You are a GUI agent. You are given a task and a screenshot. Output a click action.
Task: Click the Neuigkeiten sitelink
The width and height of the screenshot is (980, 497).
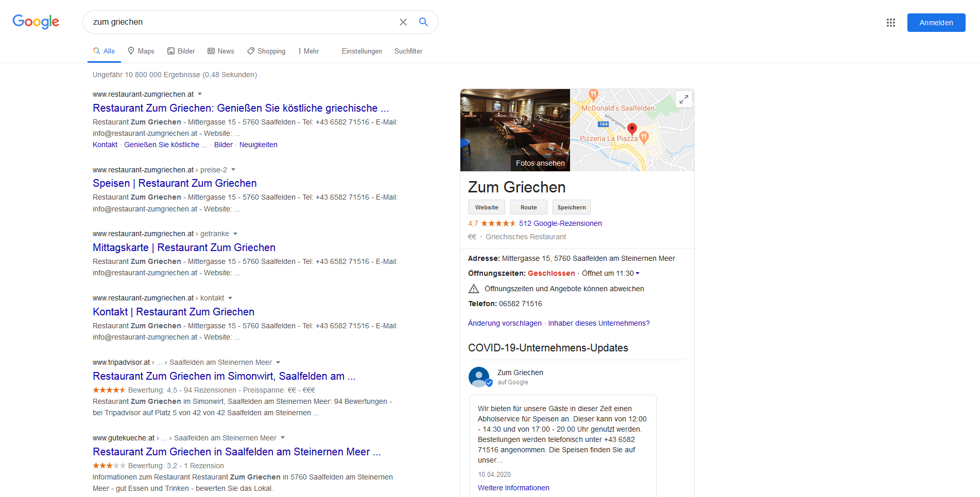click(259, 145)
